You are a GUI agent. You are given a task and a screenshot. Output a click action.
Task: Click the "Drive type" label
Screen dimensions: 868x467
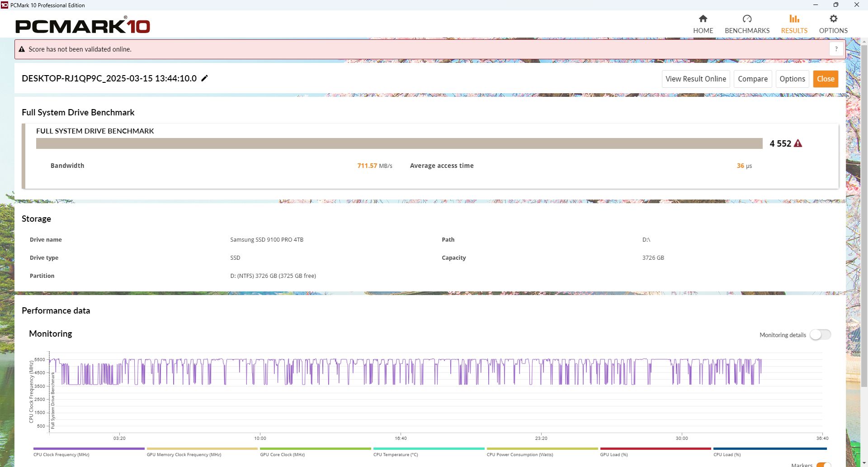(x=44, y=257)
